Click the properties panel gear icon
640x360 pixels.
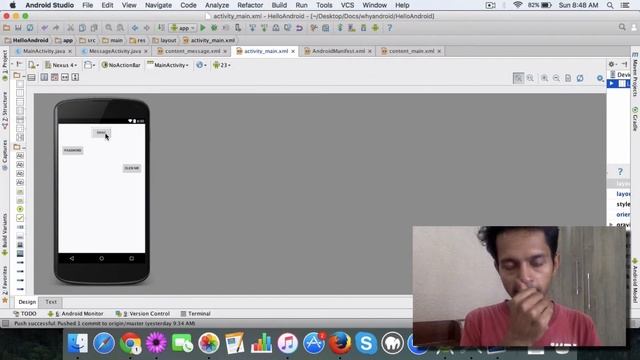[611, 64]
